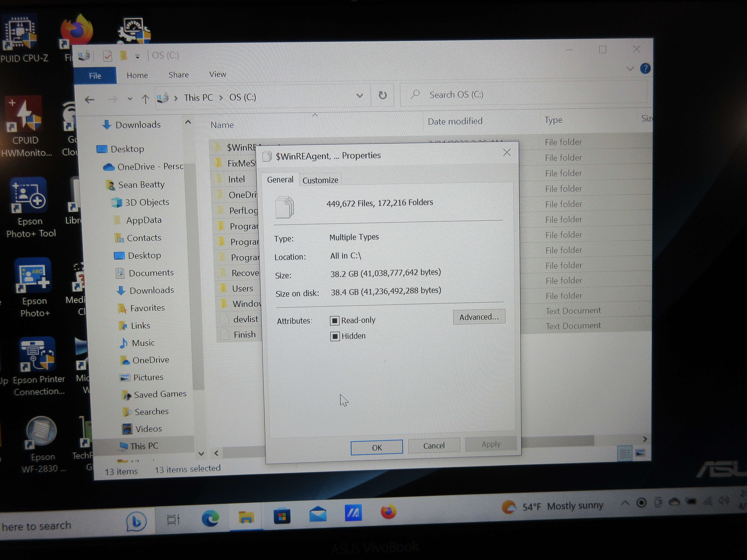Click the Refresh icon beside address bar
The width and height of the screenshot is (747, 560).
coord(382,95)
